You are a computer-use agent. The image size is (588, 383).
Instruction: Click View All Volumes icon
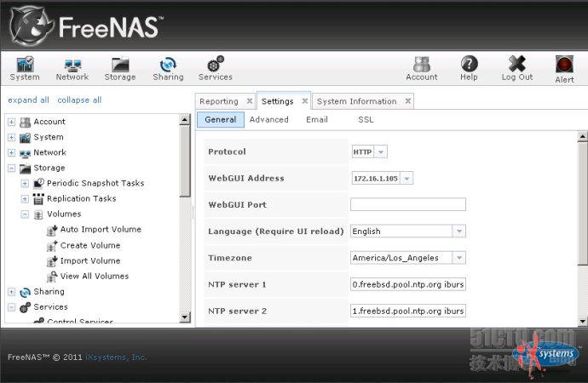coord(52,277)
